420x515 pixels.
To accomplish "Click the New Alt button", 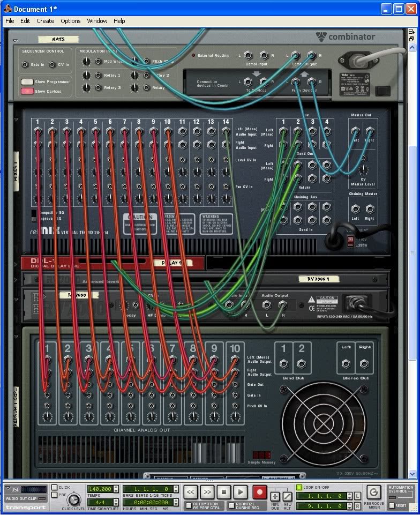I will pyautogui.click(x=288, y=496).
